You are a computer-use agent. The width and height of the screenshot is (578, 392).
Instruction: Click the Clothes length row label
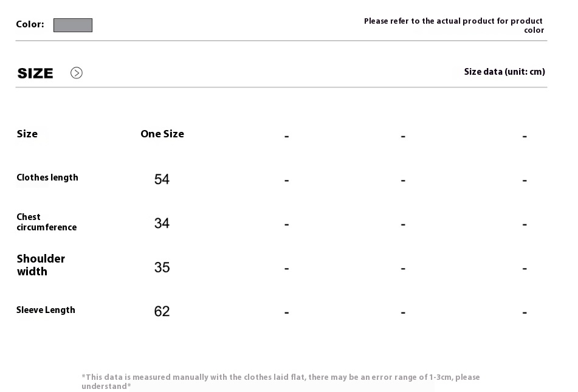point(47,177)
